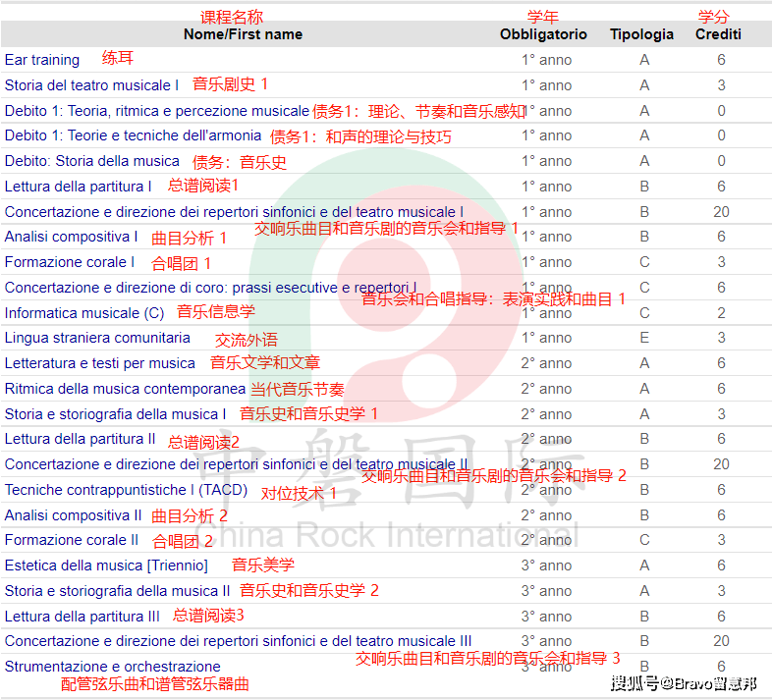Click Storia e storiografia della musica II
Image resolution: width=772 pixels, height=700 pixels.
(117, 591)
